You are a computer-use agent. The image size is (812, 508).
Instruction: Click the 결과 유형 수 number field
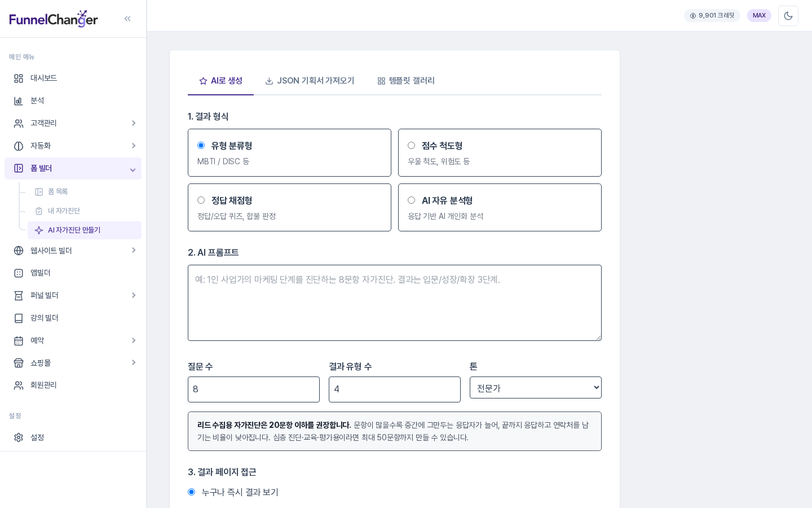click(395, 389)
